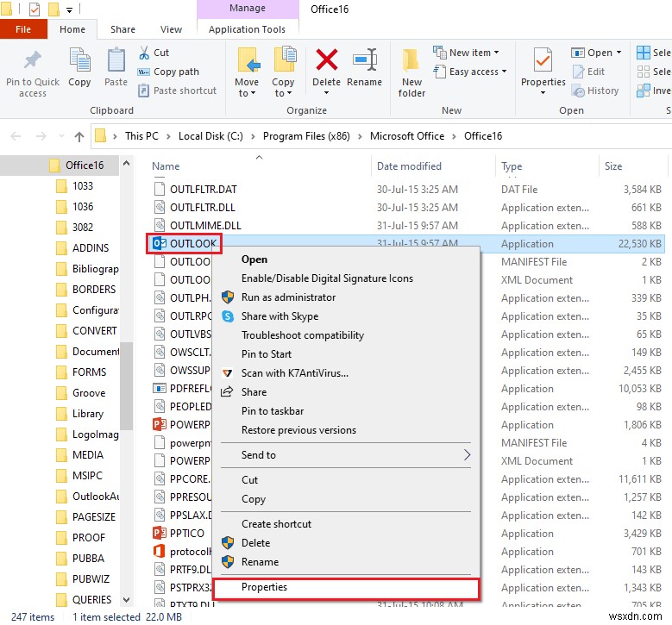This screenshot has height=625, width=672.
Task: Click the Invert selection icon
Action: tap(644, 91)
